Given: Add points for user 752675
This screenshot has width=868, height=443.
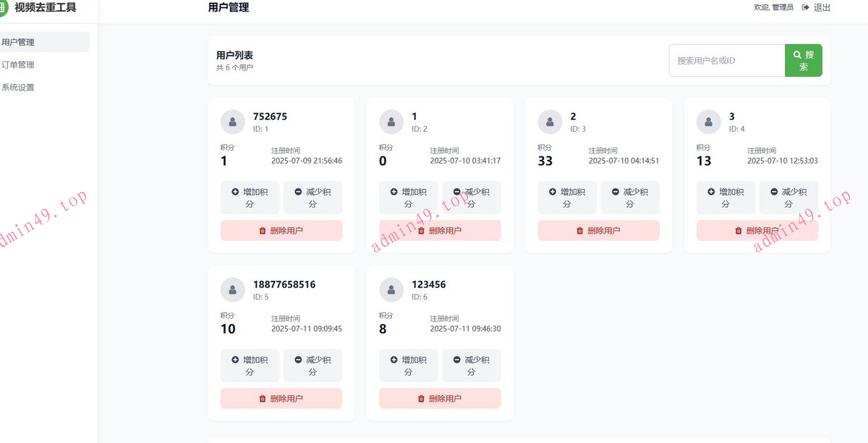Looking at the screenshot, I should tap(250, 198).
